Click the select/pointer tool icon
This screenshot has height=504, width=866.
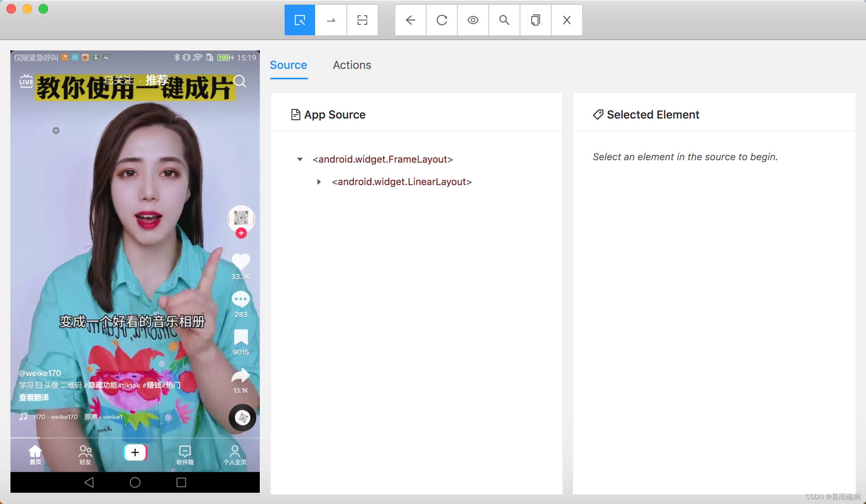(x=299, y=20)
